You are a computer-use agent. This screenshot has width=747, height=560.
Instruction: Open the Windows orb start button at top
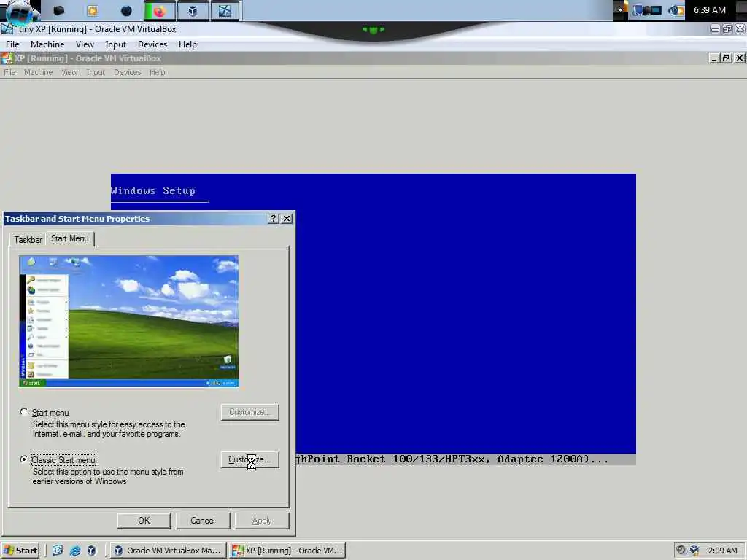point(19,12)
